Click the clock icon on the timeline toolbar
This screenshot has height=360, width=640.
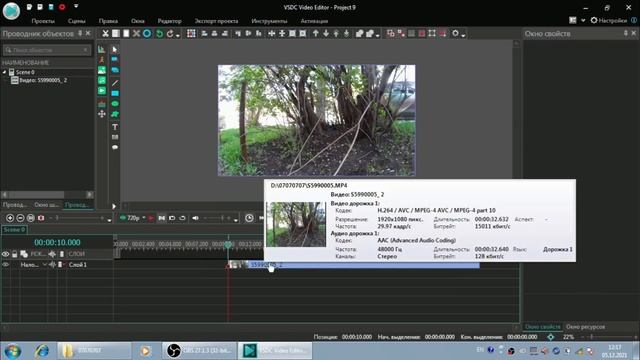(x=249, y=218)
